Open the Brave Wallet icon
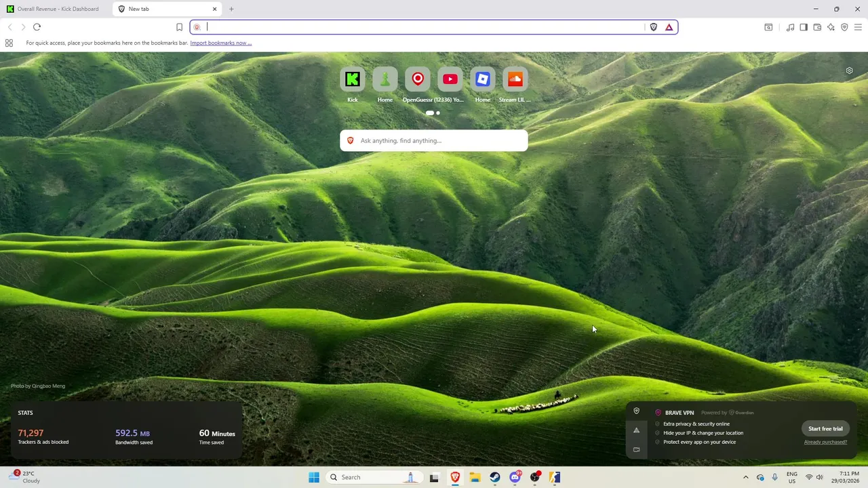 [x=817, y=27]
